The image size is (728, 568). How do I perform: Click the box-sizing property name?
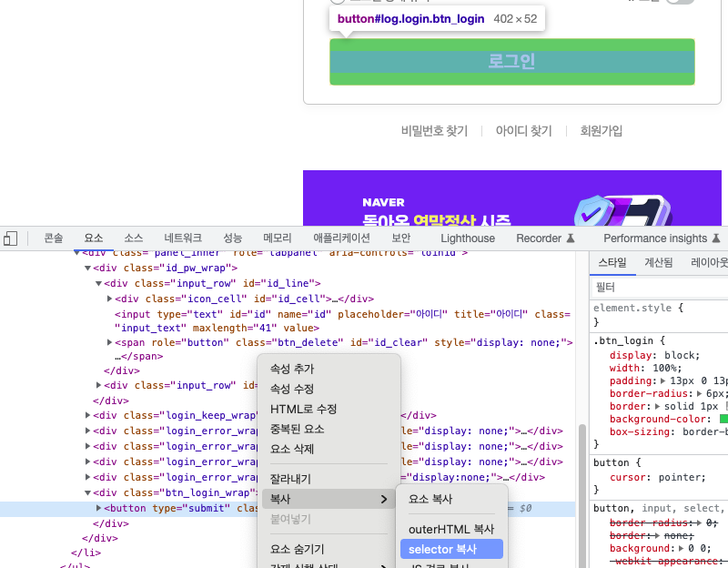642,432
